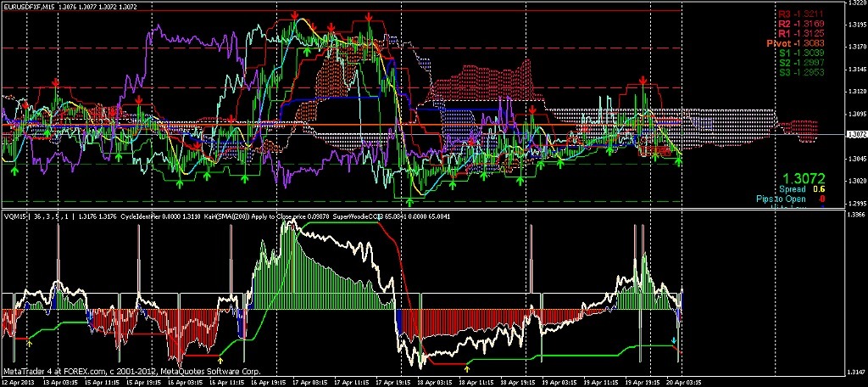Select the R2 -1.3169 resistance label
868x387 pixels.
(802, 25)
